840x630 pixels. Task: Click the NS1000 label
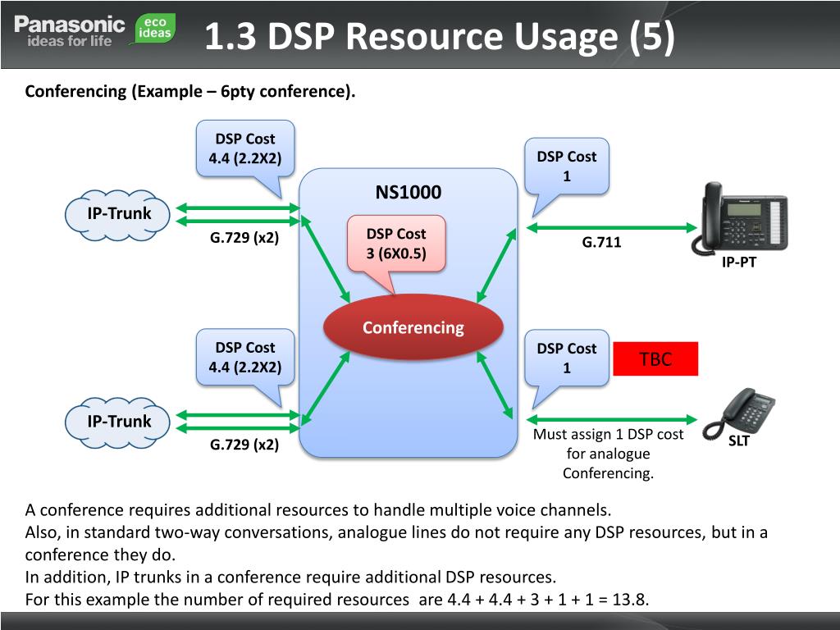(x=409, y=192)
